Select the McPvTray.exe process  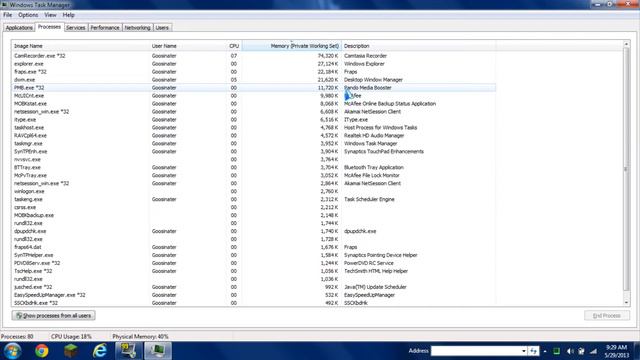pyautogui.click(x=254, y=175)
